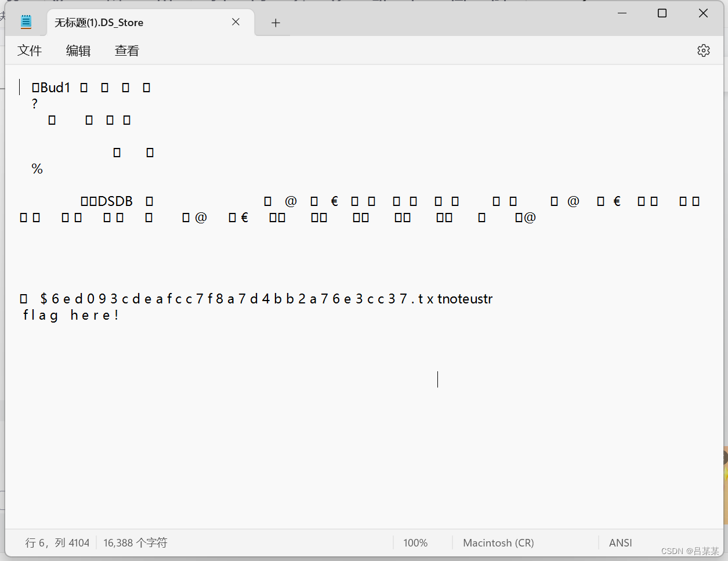
Task: Click the "flag here!" text
Action: click(x=71, y=315)
